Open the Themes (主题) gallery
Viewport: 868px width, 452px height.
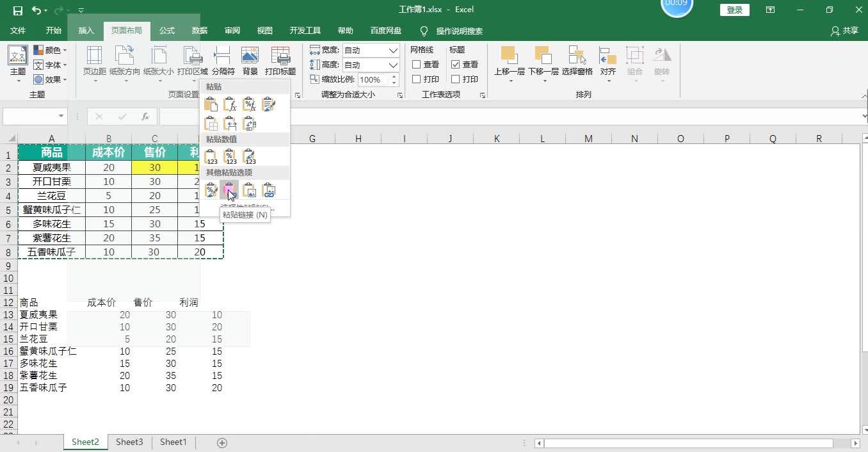tap(18, 64)
